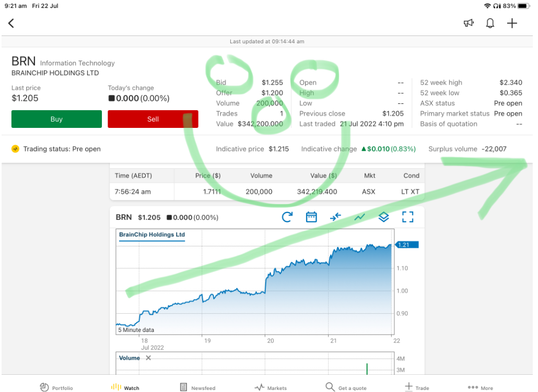Tap the LT XT condition cell
This screenshot has width=538, height=392.
click(x=411, y=192)
